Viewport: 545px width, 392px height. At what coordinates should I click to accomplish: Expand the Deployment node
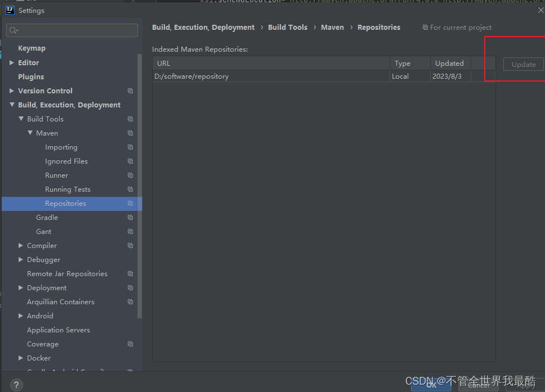point(20,287)
